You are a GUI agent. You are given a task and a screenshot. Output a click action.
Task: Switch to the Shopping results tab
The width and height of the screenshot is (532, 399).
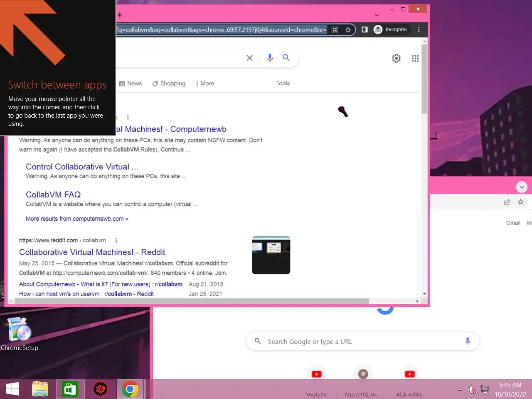(169, 84)
